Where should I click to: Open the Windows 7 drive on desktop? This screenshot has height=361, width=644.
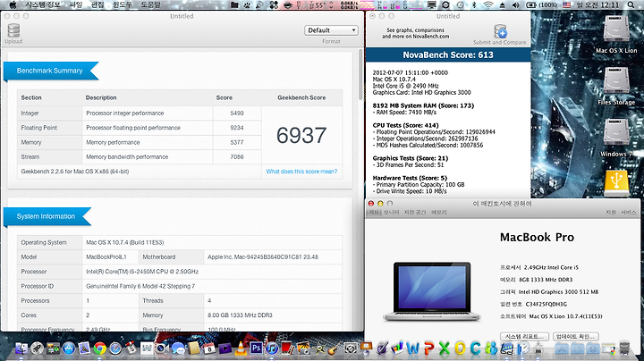[x=616, y=138]
